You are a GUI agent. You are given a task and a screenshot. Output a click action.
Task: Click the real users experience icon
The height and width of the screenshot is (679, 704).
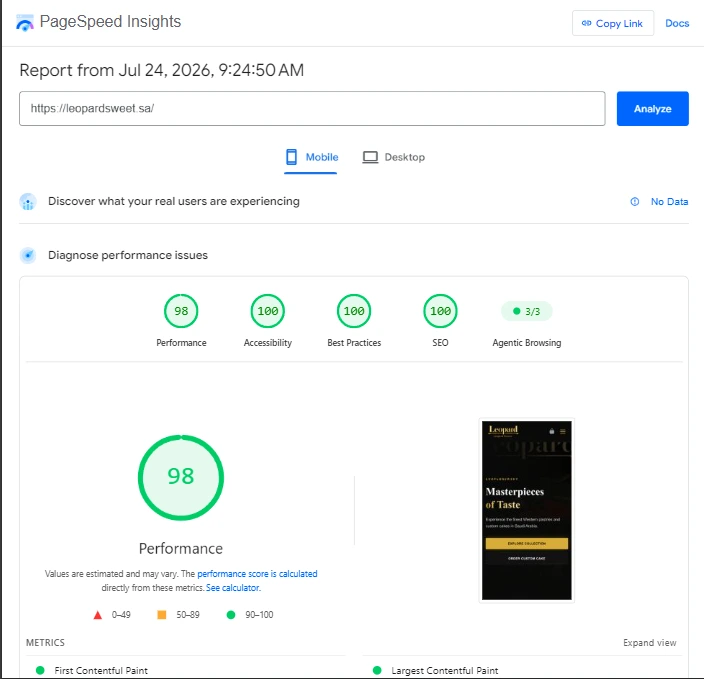28,202
